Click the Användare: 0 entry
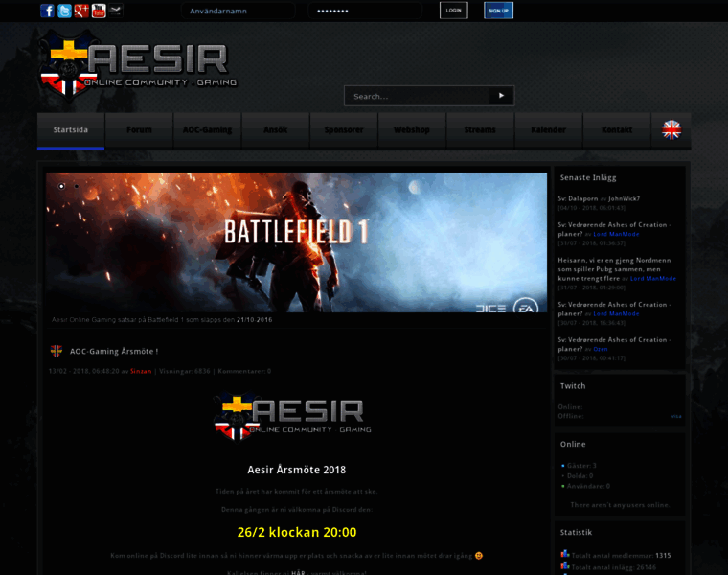This screenshot has width=728, height=575. point(588,486)
